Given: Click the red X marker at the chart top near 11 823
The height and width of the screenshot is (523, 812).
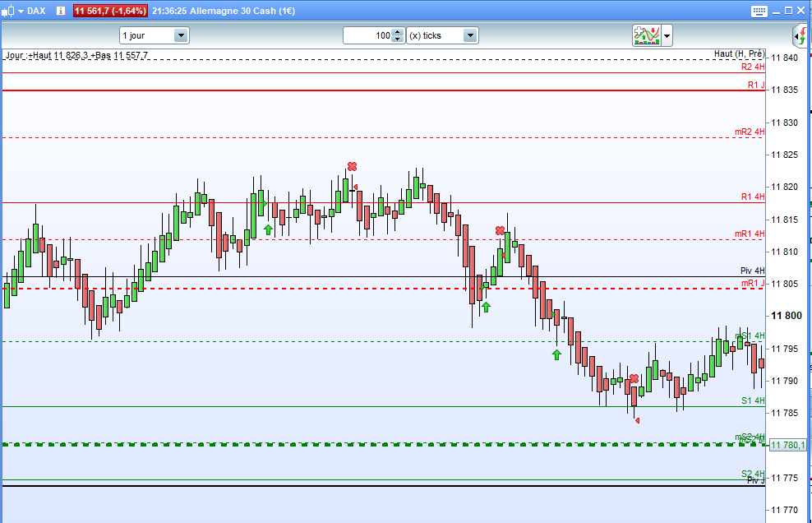Looking at the screenshot, I should tap(352, 166).
